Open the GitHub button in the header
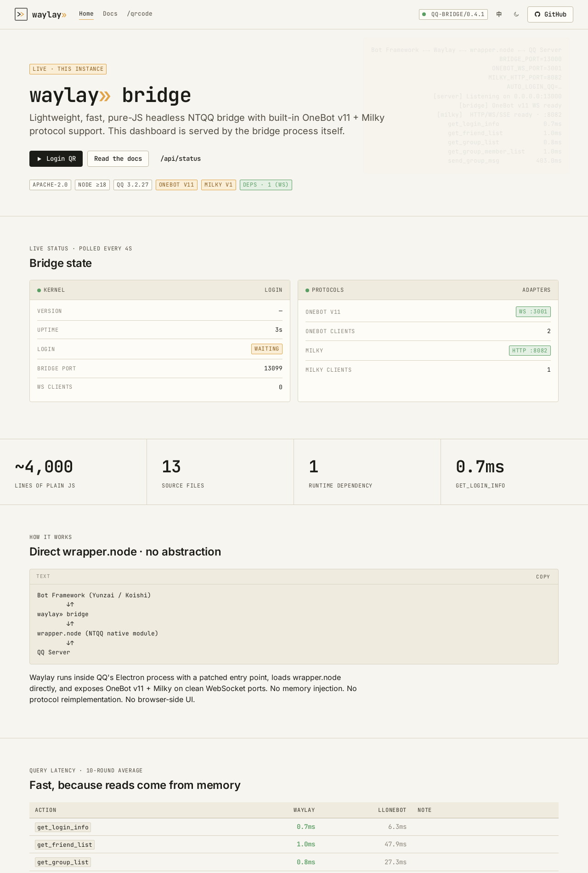Image resolution: width=588 pixels, height=873 pixels. tap(550, 14)
